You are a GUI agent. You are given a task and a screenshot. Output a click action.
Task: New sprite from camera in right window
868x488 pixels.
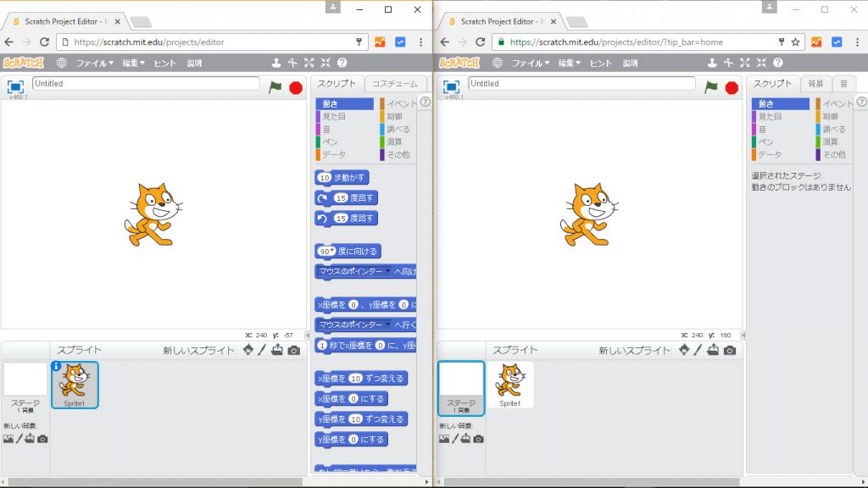pyautogui.click(x=730, y=350)
